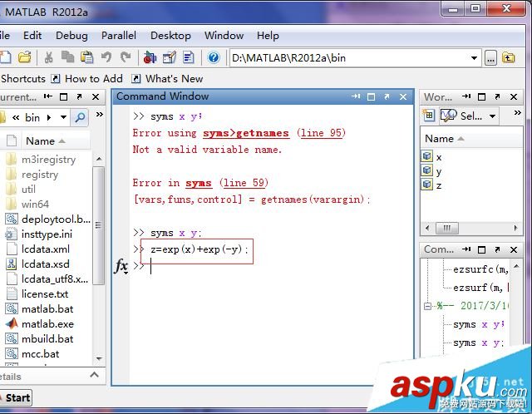The image size is (532, 414).
Task: Open the Desktop menu
Action: pyautogui.click(x=170, y=35)
